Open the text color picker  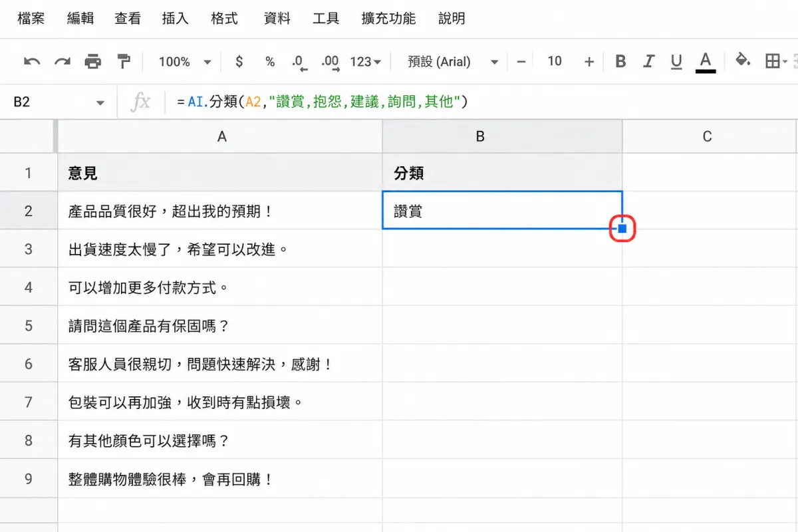(x=706, y=63)
